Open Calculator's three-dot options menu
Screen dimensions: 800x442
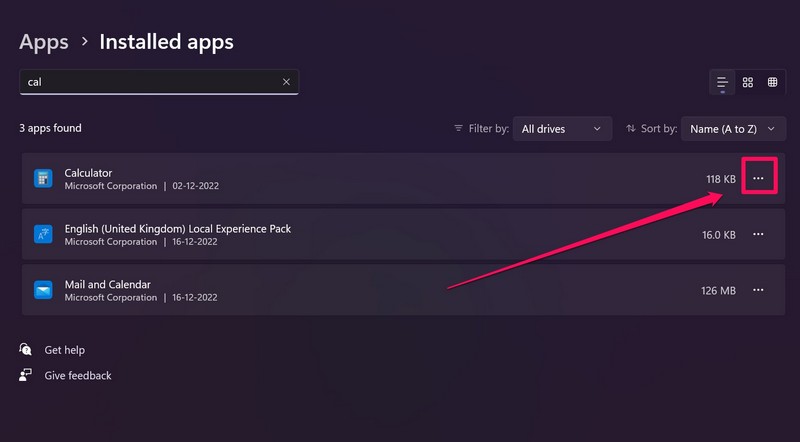[x=758, y=179]
